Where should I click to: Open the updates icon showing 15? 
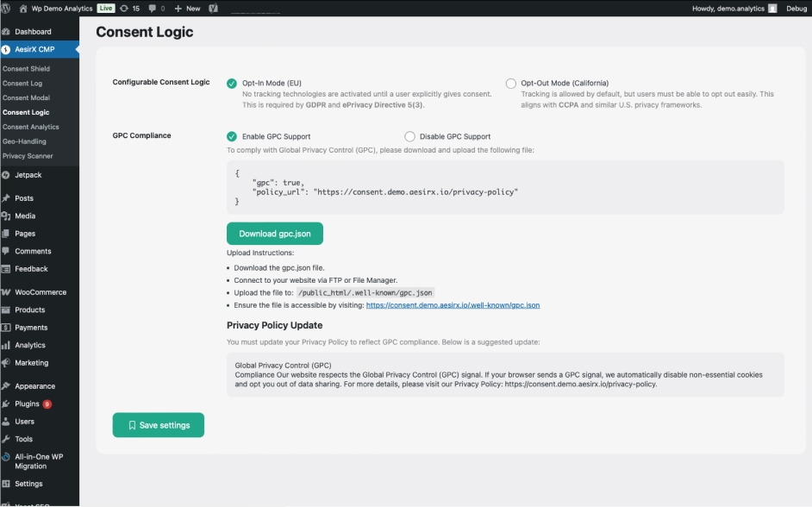[x=124, y=9]
